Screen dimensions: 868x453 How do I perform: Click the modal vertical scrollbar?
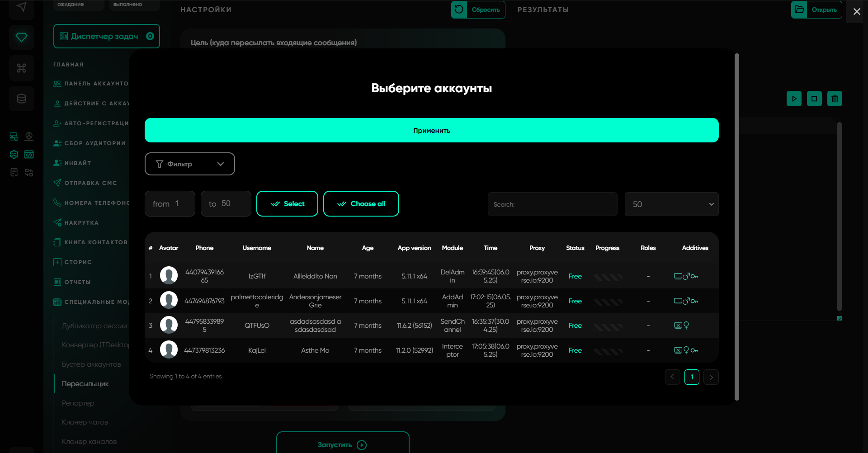(x=737, y=226)
